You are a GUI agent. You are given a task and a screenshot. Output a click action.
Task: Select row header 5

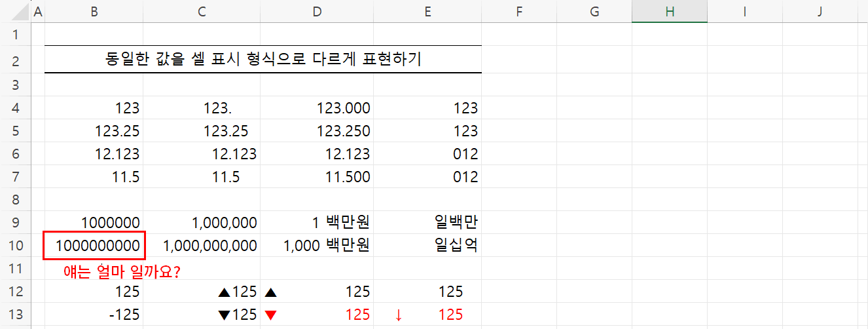[x=15, y=131]
